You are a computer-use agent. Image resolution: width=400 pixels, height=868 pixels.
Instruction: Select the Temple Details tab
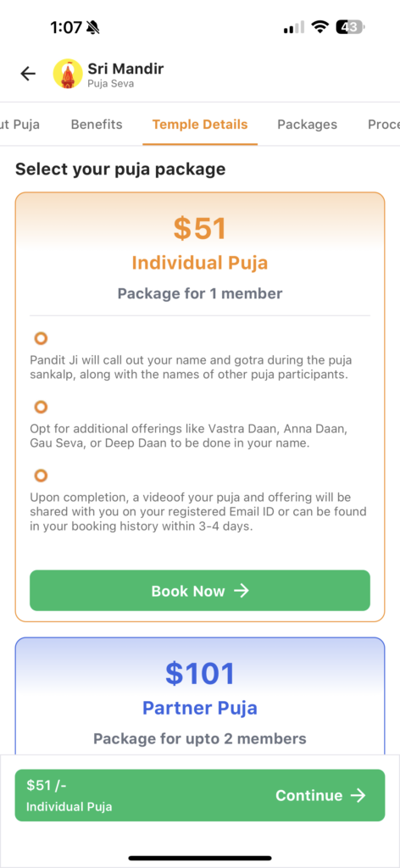pos(200,125)
